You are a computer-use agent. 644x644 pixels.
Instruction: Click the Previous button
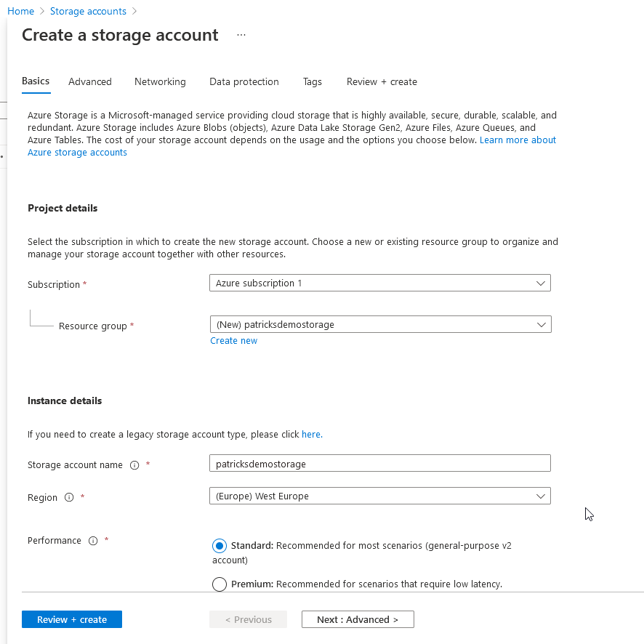coord(248,619)
